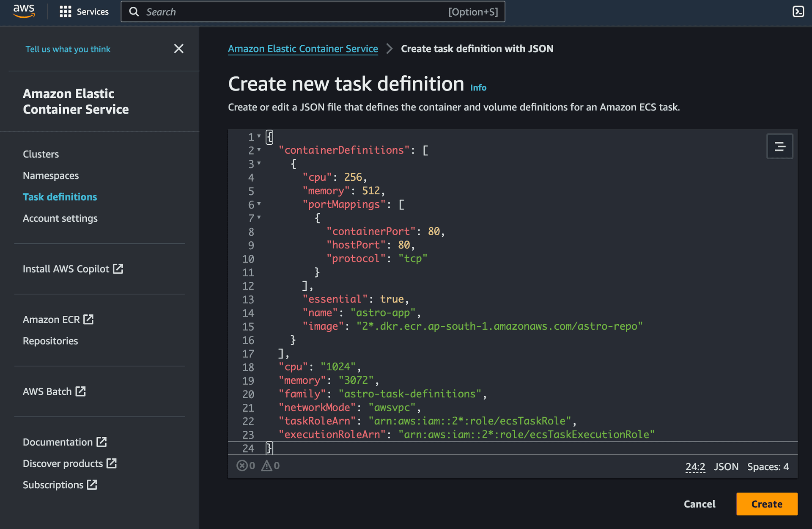This screenshot has width=812, height=529.
Task: Select Task definitions in the sidebar
Action: click(x=60, y=197)
